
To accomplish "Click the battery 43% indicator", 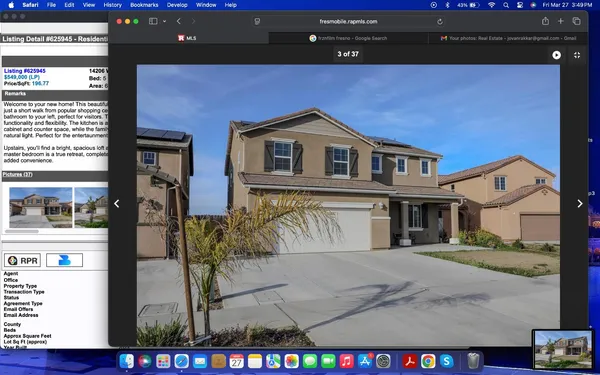I will point(468,5).
